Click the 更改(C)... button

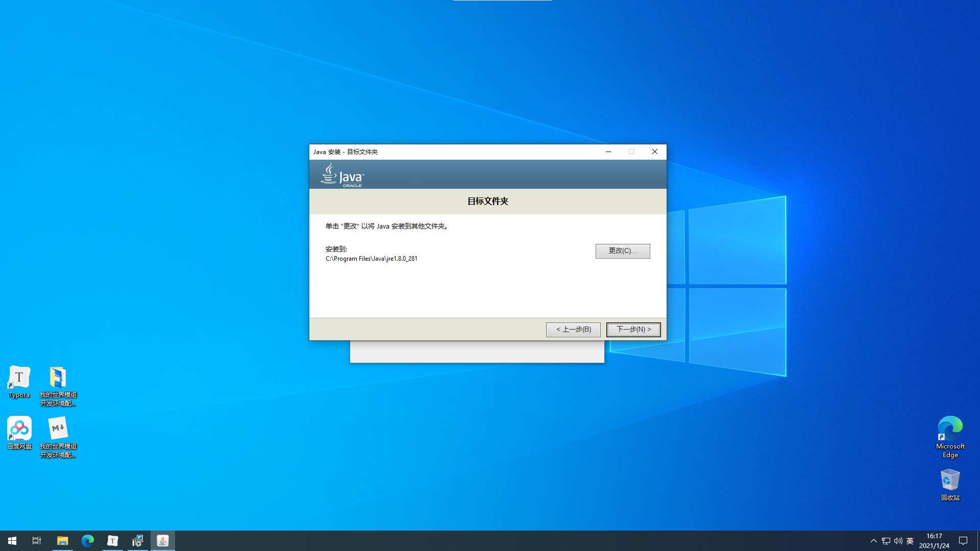click(x=622, y=251)
